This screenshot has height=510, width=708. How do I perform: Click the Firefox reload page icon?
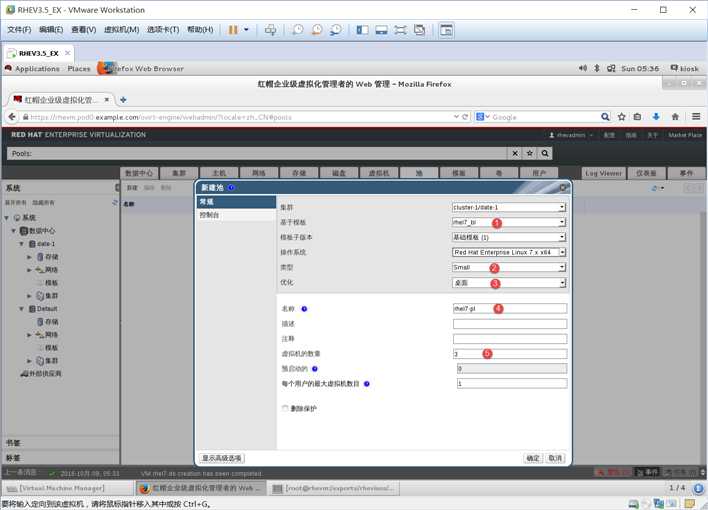[465, 117]
